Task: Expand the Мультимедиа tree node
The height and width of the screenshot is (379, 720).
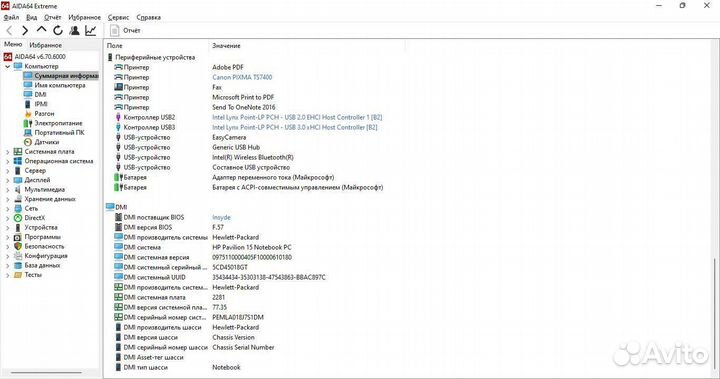Action: (7, 189)
